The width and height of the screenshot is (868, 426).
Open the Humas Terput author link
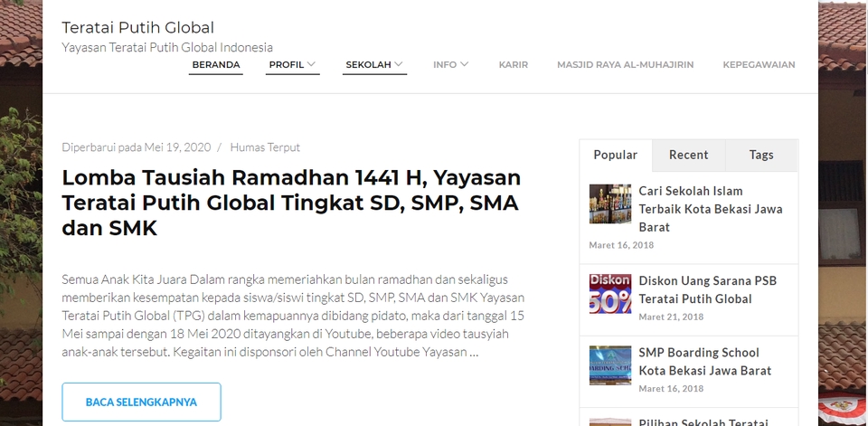(265, 147)
